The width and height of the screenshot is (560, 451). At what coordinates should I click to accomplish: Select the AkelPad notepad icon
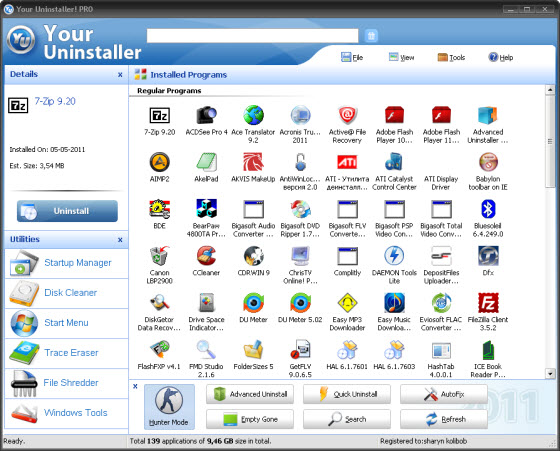(206, 162)
